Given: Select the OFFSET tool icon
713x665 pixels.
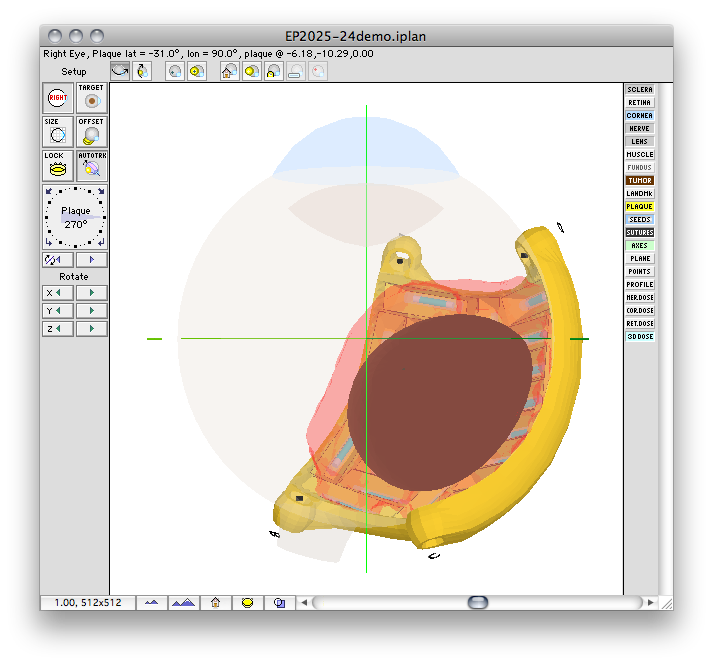Looking at the screenshot, I should 91,133.
